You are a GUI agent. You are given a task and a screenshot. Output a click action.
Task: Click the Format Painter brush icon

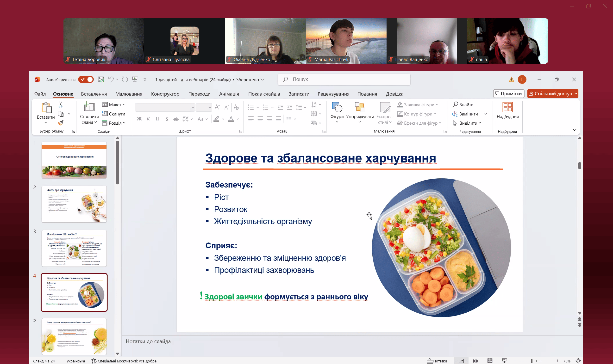click(x=61, y=123)
